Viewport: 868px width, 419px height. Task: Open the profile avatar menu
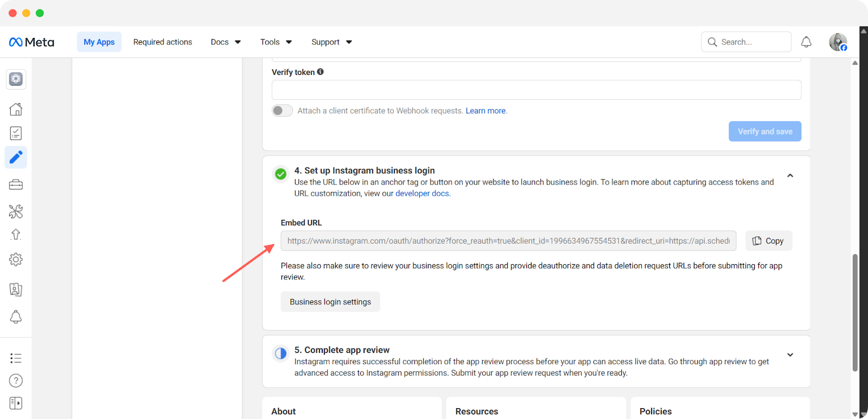(838, 42)
